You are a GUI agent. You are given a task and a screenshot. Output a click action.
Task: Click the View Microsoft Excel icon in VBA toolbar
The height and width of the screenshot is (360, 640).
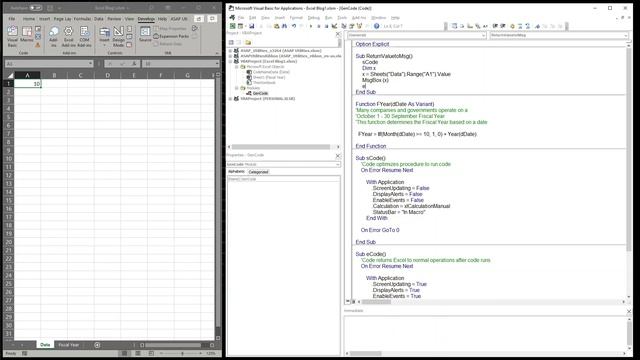(x=233, y=26)
